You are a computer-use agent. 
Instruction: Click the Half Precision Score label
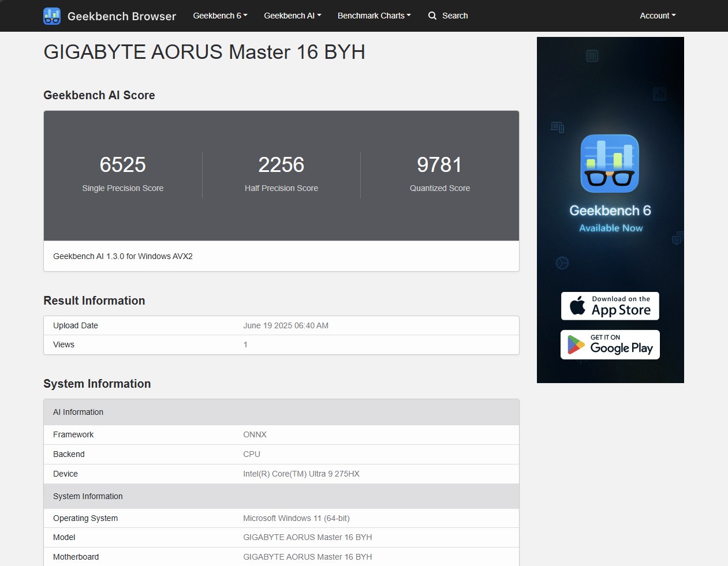click(x=281, y=188)
